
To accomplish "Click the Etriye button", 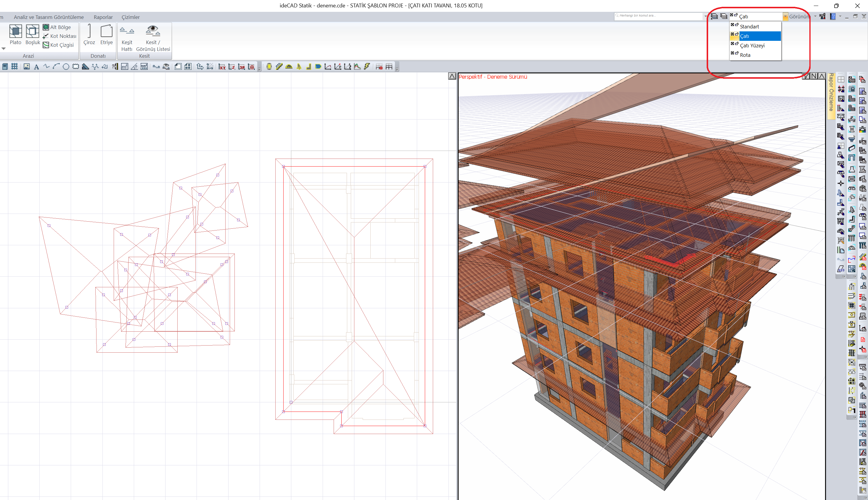I will pos(106,35).
